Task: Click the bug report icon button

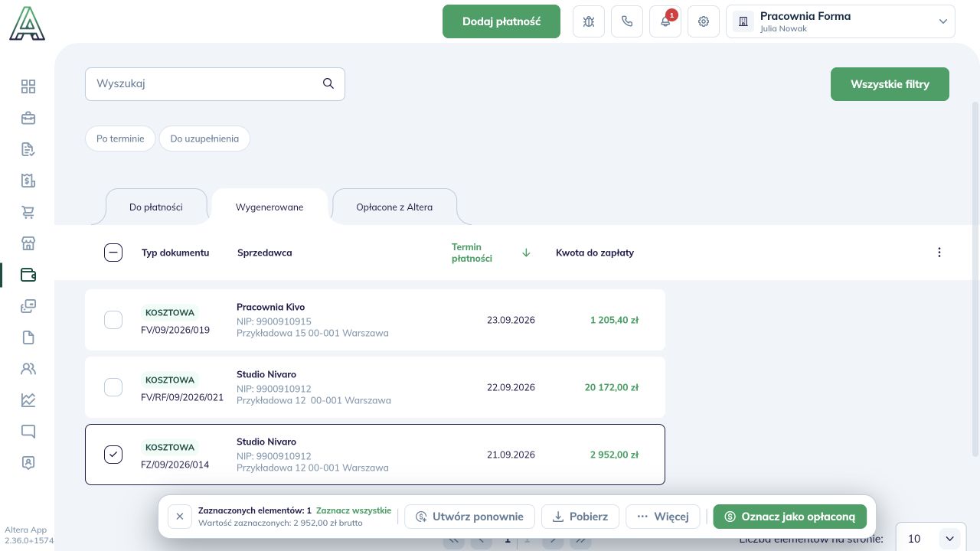Action: point(589,21)
